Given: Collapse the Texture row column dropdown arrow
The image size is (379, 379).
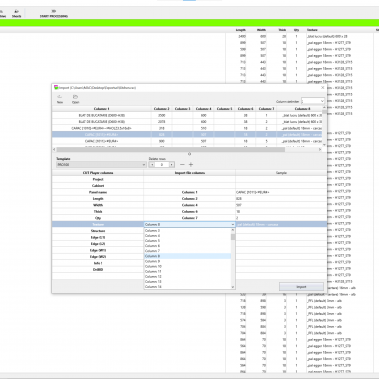Looking at the screenshot, I should 233,225.
